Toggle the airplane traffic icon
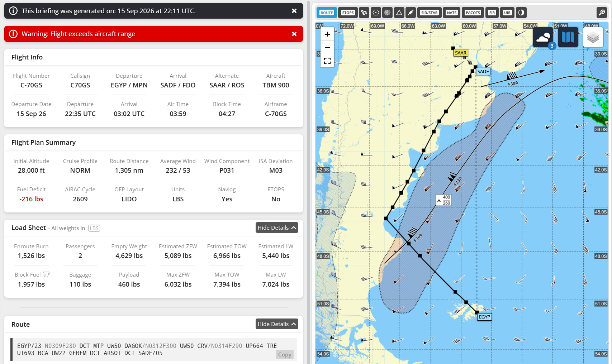 pos(364,13)
